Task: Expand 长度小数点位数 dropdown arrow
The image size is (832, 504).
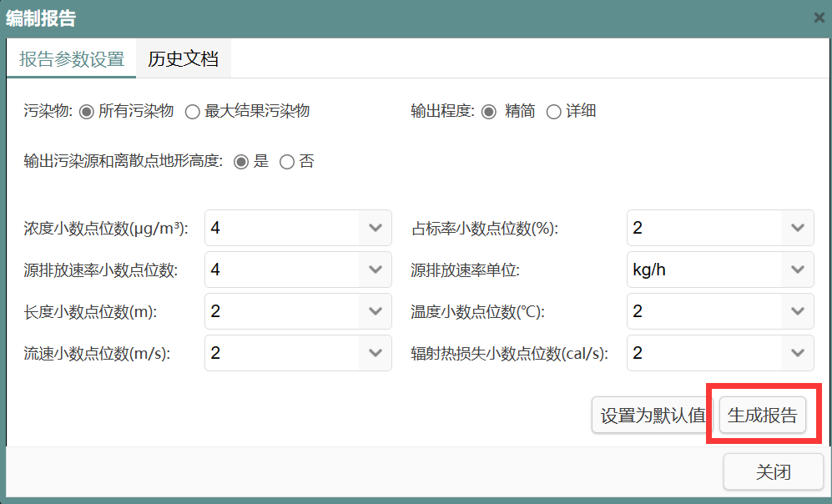Action: pos(375,311)
